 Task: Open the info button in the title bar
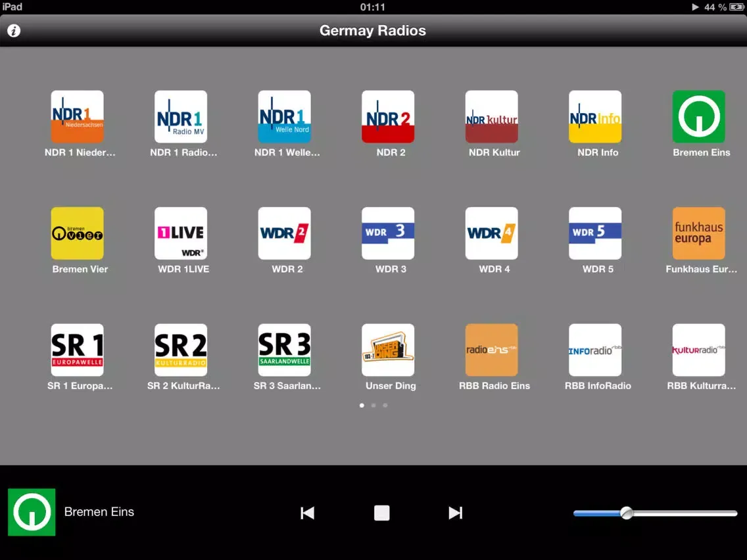(14, 31)
